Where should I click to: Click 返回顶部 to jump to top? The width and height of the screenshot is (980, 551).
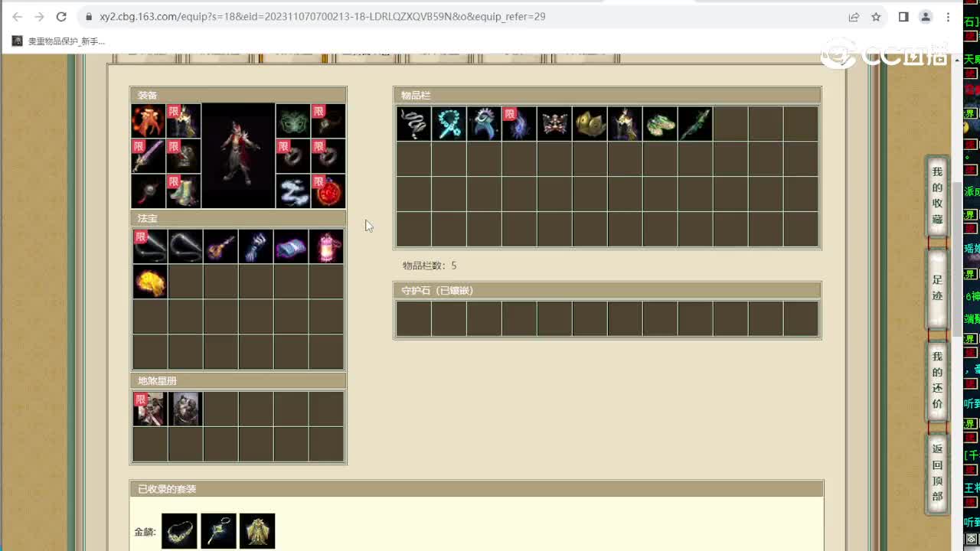[x=937, y=473]
